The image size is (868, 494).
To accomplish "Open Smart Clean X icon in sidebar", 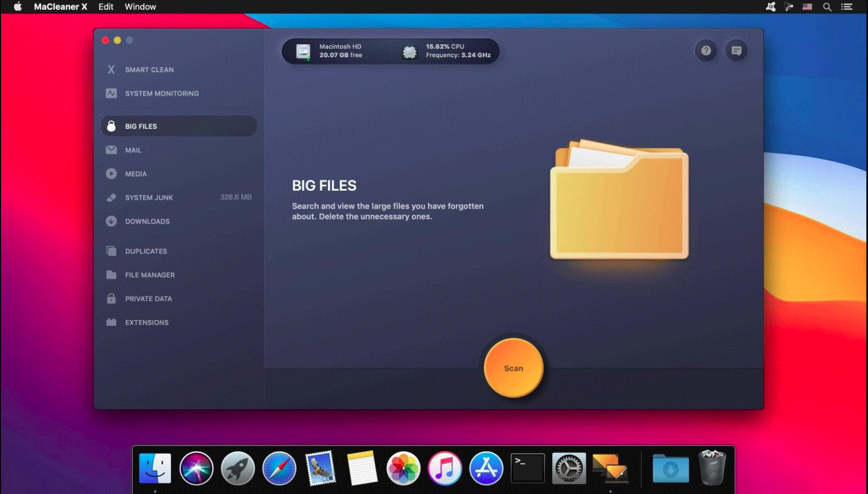I will [x=111, y=70].
